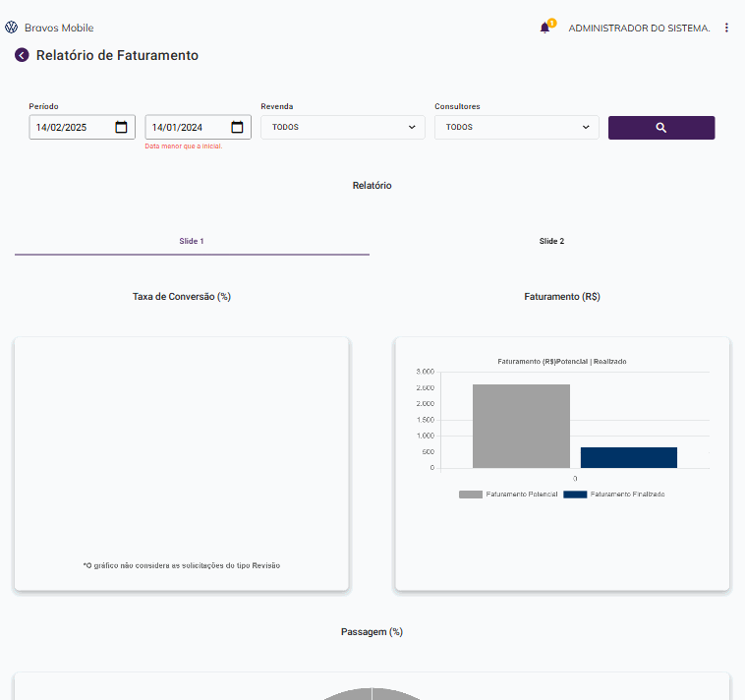Click the gray Faturamento Potencial bar
Image resolution: width=745 pixels, height=700 pixels.
(x=521, y=426)
